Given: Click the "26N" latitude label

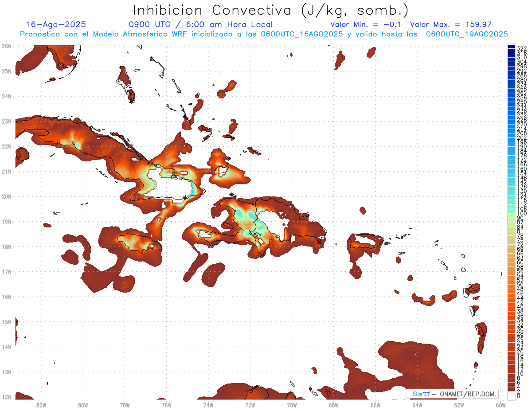Looking at the screenshot, I should [x=7, y=46].
